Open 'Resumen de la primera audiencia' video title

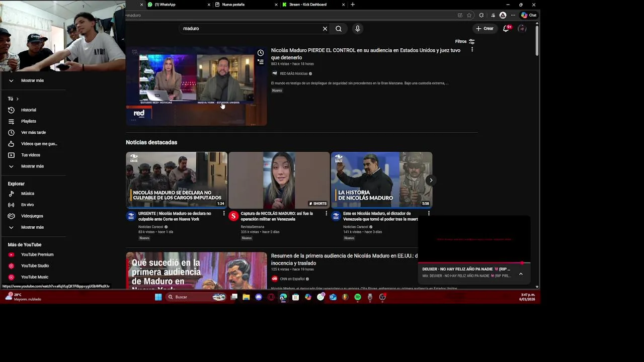[x=344, y=259]
